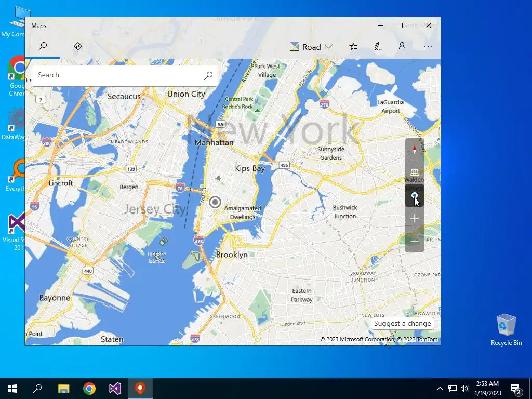Click the Brooklyn label on the map
Viewport: 532px width, 399px height.
point(232,255)
